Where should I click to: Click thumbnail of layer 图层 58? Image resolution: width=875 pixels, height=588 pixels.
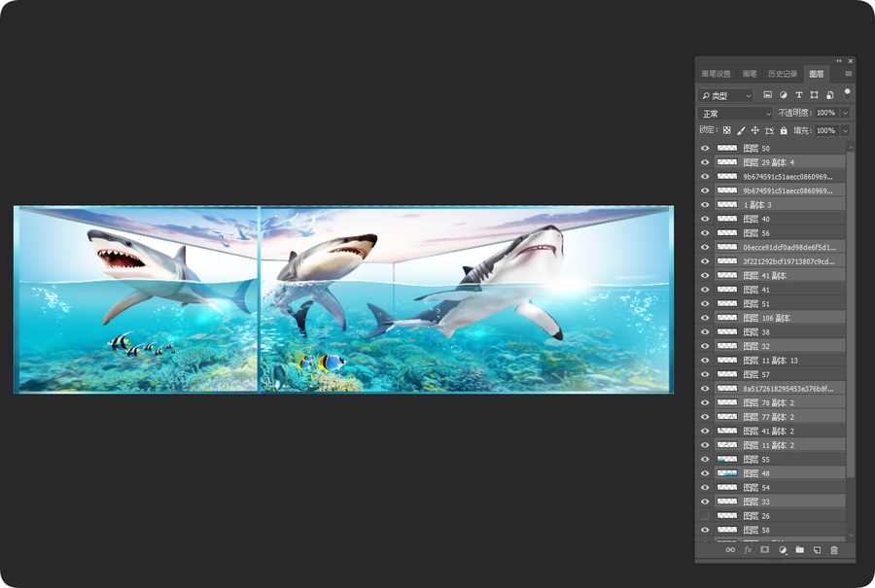click(x=727, y=530)
